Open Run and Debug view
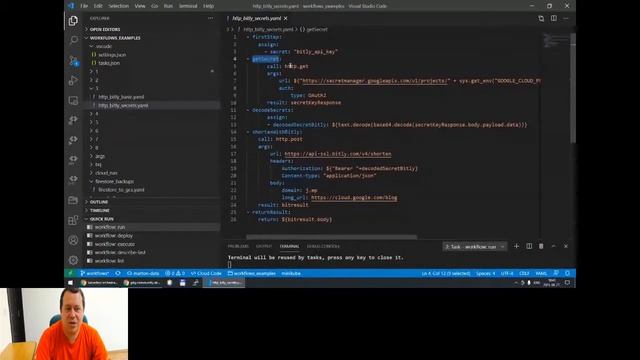The image size is (640, 360). point(73,80)
